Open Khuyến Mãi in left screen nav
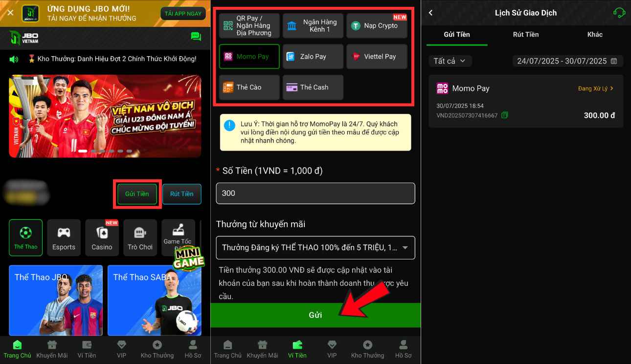 [52, 349]
